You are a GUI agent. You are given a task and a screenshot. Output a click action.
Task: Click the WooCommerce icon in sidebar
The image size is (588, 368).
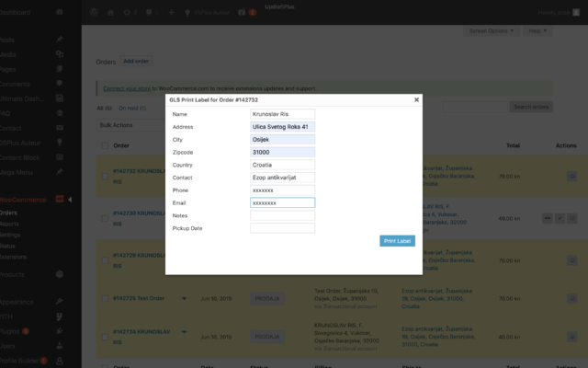[x=59, y=199]
